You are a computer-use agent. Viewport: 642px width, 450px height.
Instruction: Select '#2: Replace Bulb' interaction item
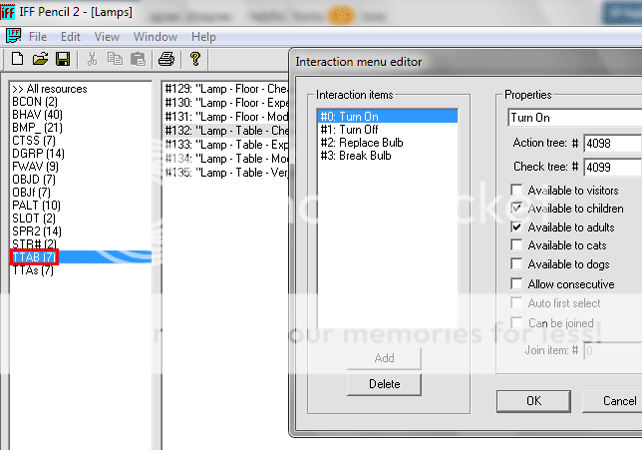[361, 143]
